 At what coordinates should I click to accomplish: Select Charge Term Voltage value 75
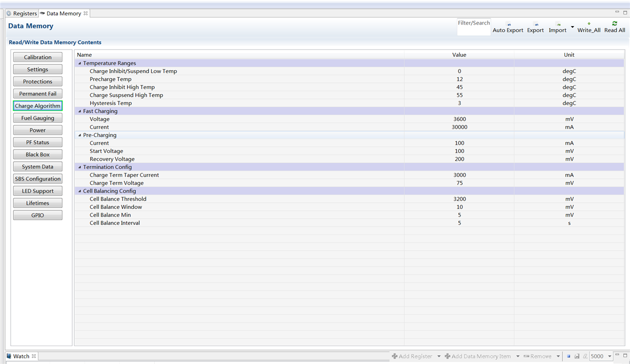(x=459, y=183)
